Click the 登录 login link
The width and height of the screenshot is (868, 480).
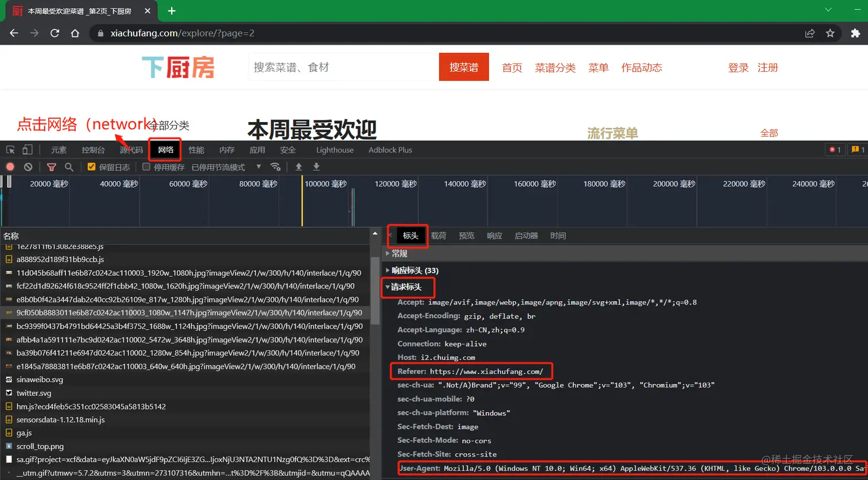tap(738, 68)
